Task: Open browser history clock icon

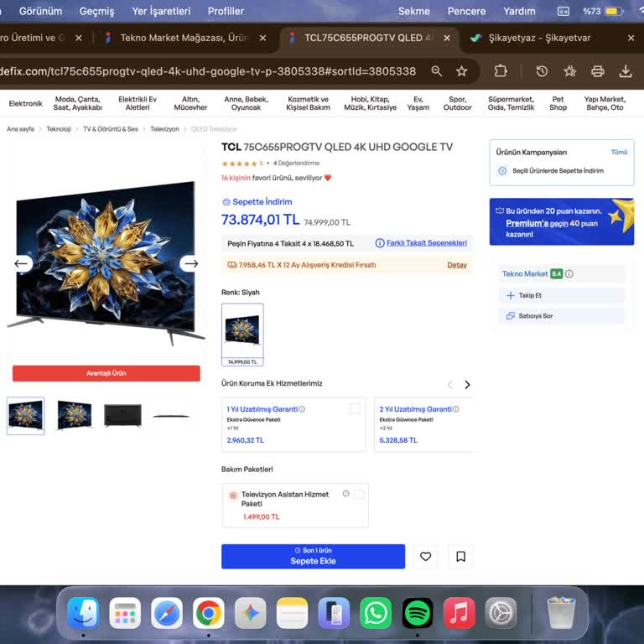Action: click(x=542, y=71)
